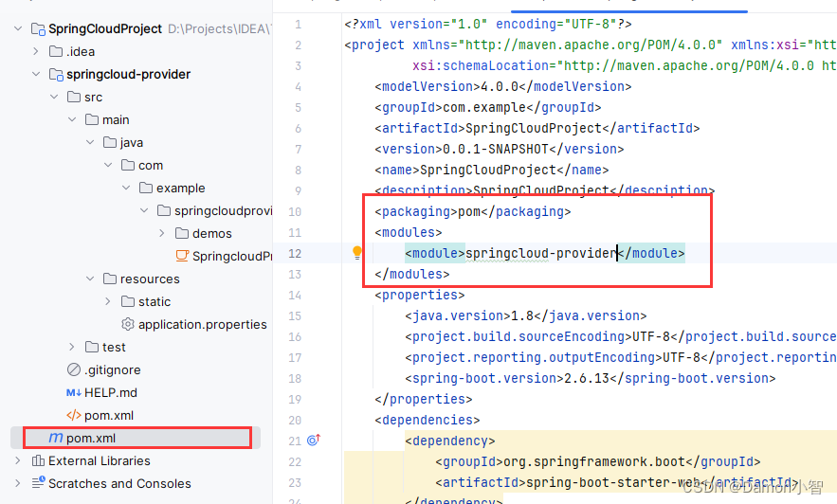Viewport: 837px width, 504px height.
Task: Open HELP.md file
Action: [x=111, y=392]
